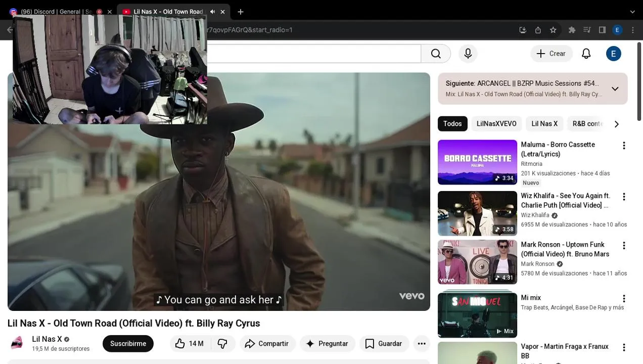
Task: Open Chrome extensions puzzle icon
Action: click(572, 30)
